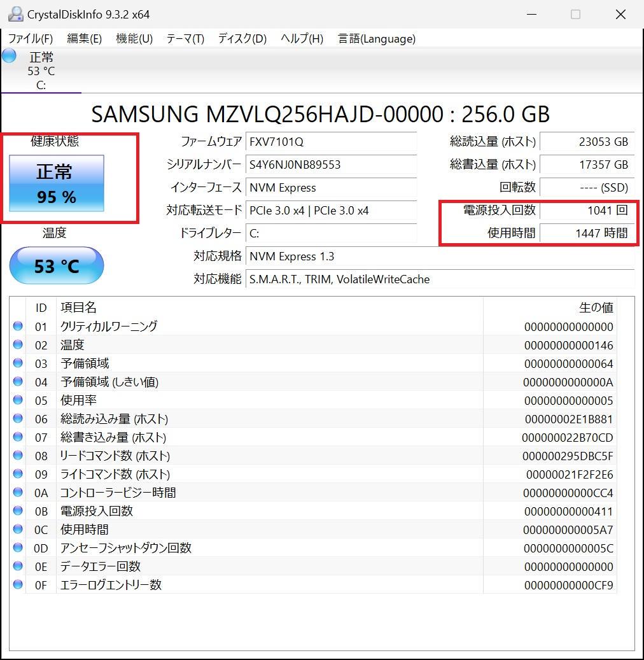The width and height of the screenshot is (644, 660).
Task: Click the 項目名 column header
Action: (269, 307)
